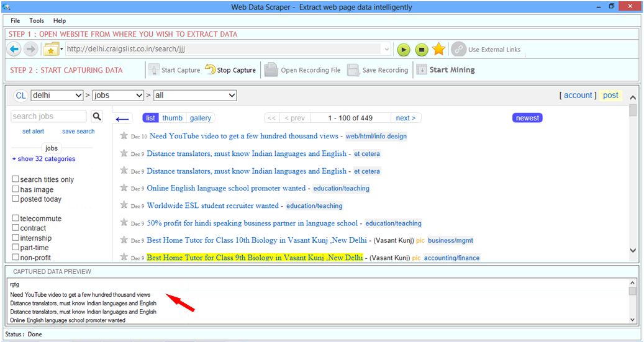Click the browser forward arrow icon
644x342 pixels.
[30, 49]
